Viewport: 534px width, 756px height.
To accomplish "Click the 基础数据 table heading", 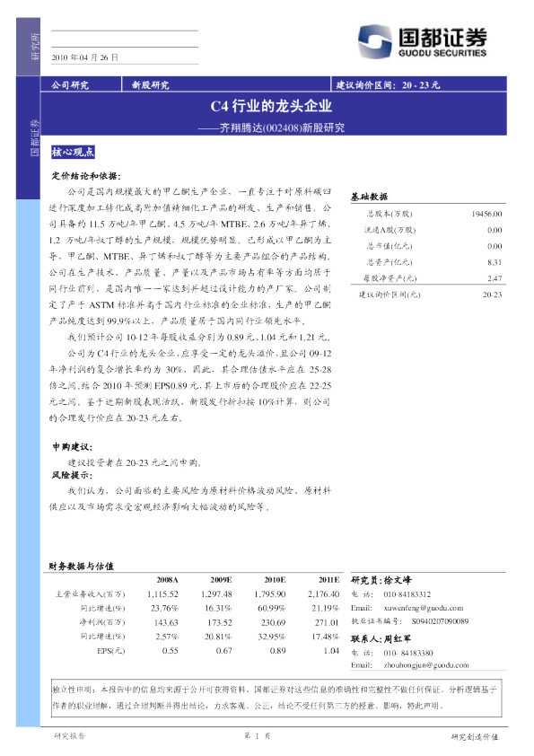I will pos(369,197).
